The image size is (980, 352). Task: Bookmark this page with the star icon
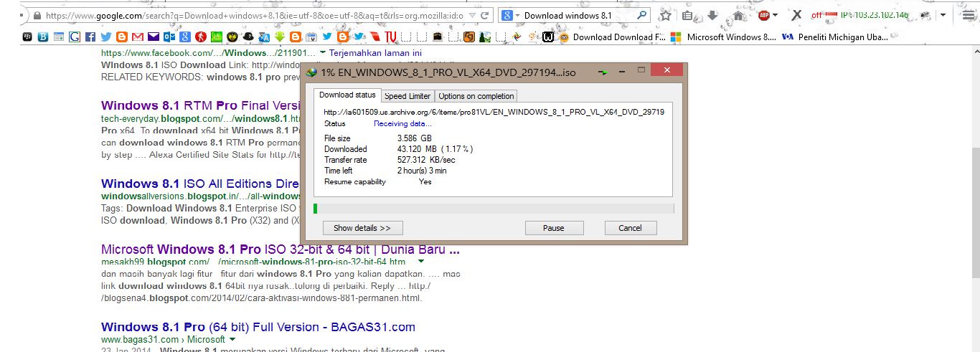[666, 15]
